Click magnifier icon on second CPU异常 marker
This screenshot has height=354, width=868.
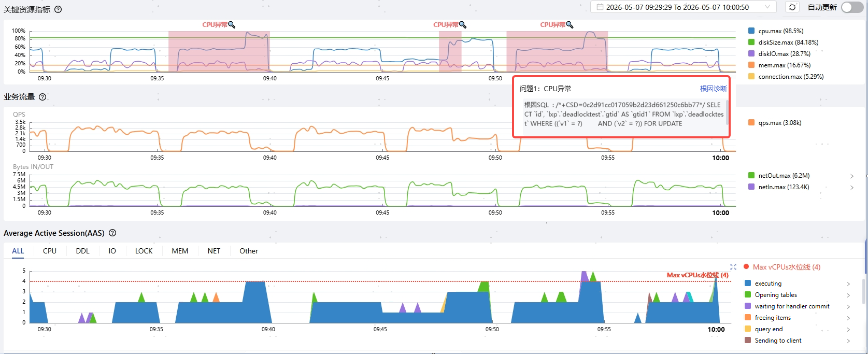pyautogui.click(x=463, y=25)
